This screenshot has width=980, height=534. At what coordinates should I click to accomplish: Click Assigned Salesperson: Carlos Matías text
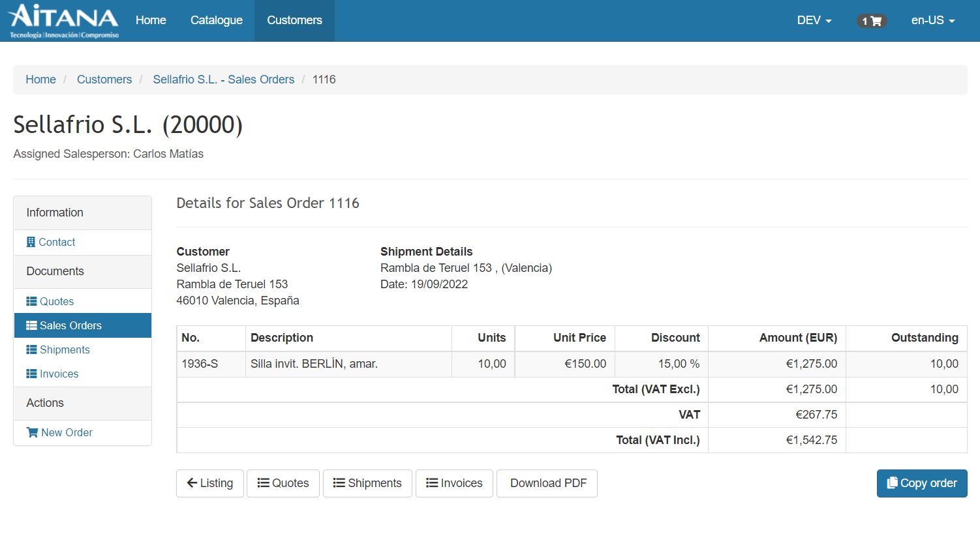coord(108,154)
